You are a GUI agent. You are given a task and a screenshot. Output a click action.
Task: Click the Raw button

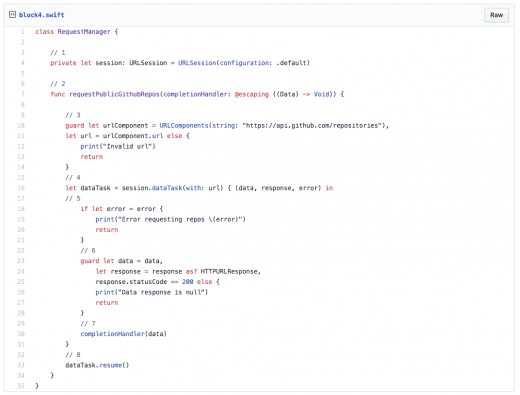coord(496,15)
